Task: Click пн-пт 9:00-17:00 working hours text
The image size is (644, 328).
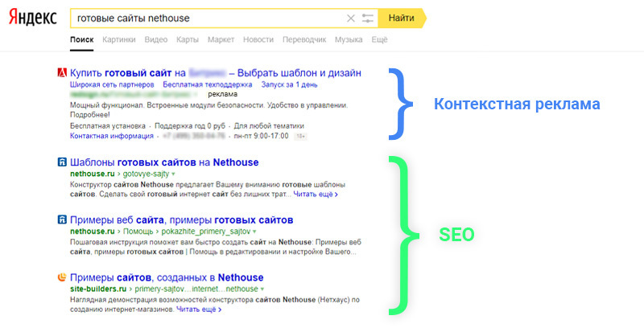Action: pos(261,136)
